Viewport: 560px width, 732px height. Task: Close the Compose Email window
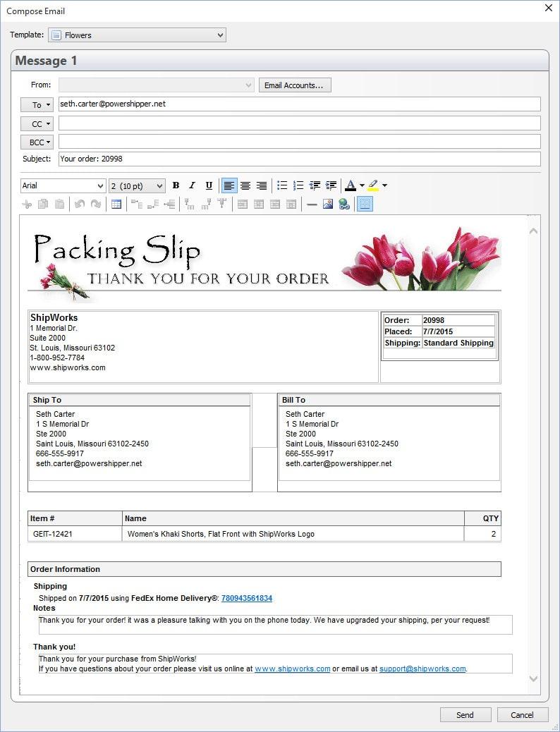tap(548, 8)
